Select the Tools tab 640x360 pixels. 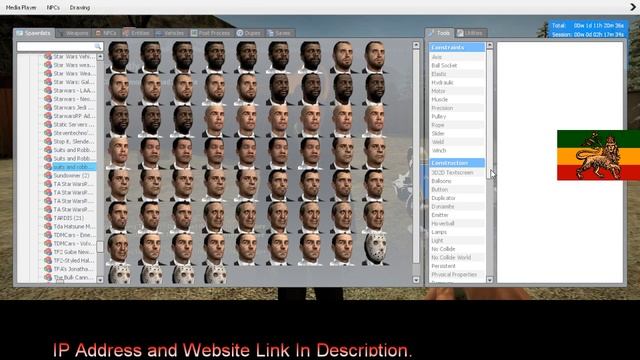(x=439, y=33)
